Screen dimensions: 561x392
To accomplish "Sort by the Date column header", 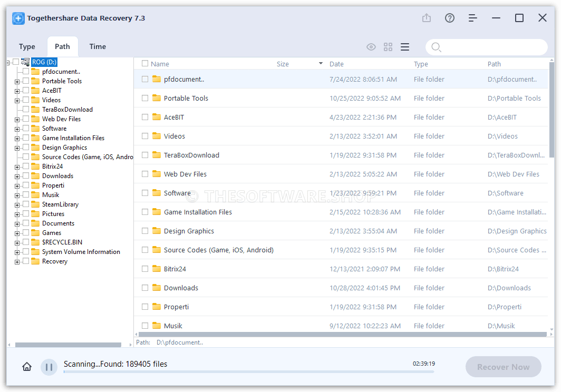I will 336,64.
